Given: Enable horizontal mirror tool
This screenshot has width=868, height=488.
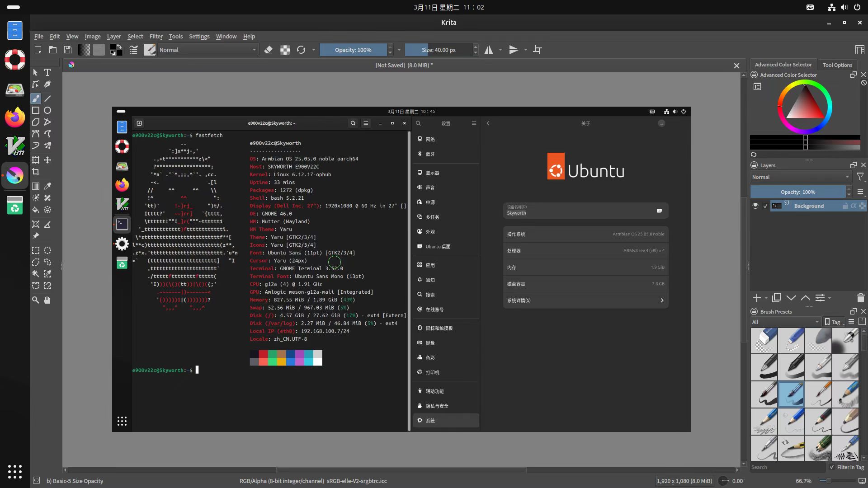Looking at the screenshot, I should point(489,50).
